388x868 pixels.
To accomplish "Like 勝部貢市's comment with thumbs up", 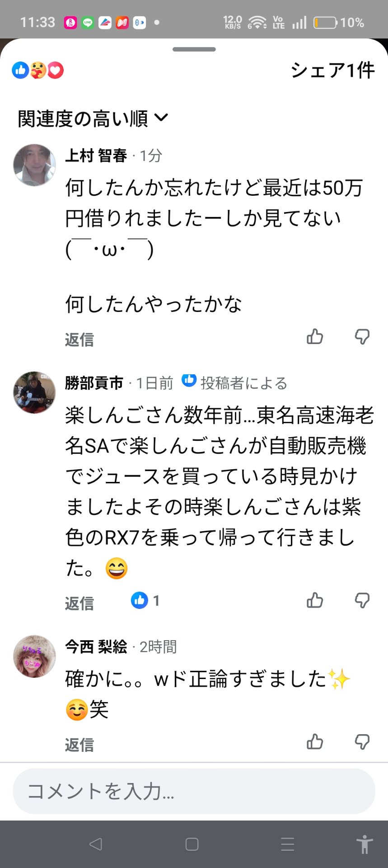I will pos(315,600).
